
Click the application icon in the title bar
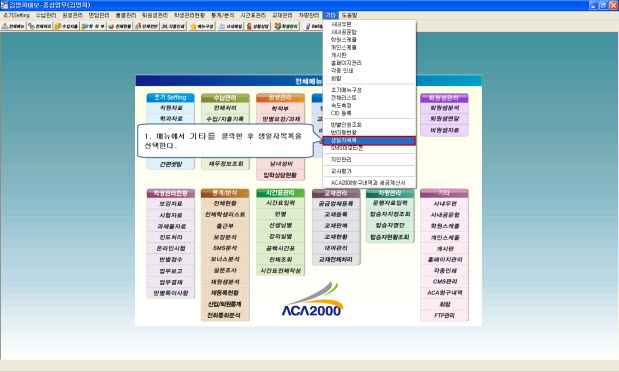coord(4,5)
